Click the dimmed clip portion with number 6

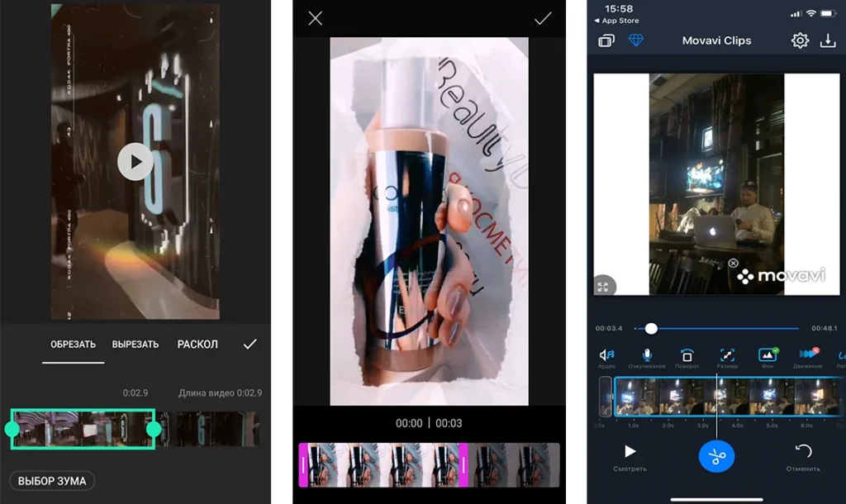207,429
